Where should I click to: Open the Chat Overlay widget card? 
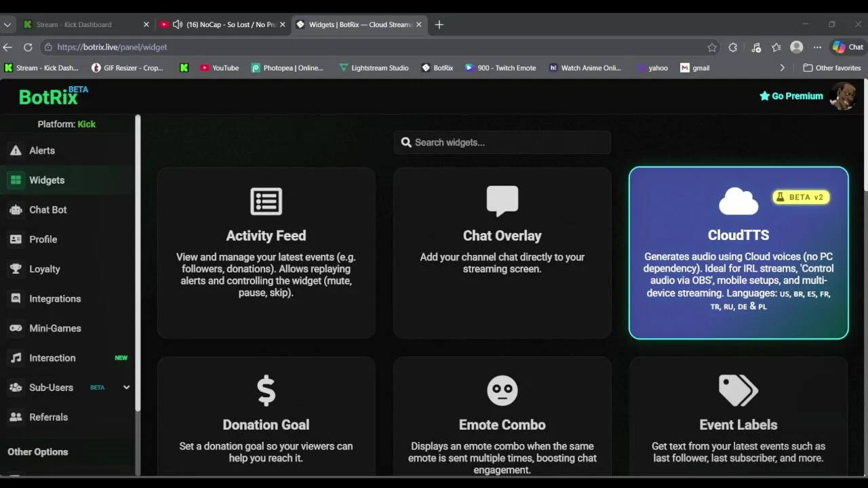[502, 253]
